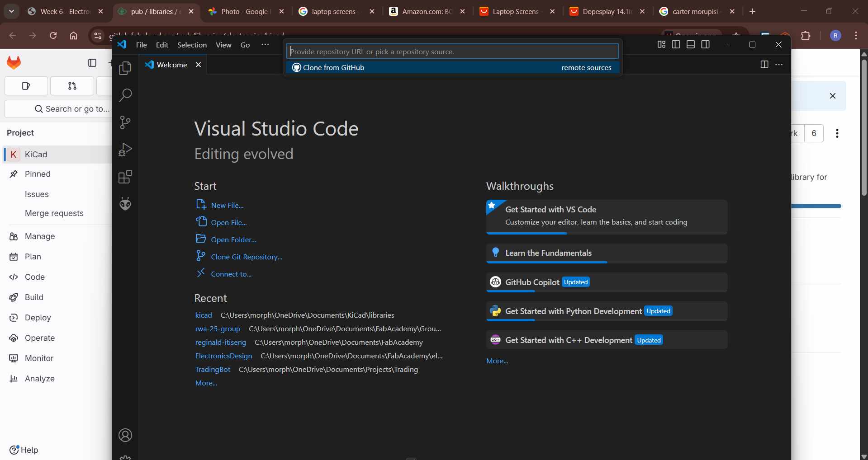This screenshot has width=868, height=460.
Task: Open the Accounts icon in the activity bar
Action: tap(124, 435)
